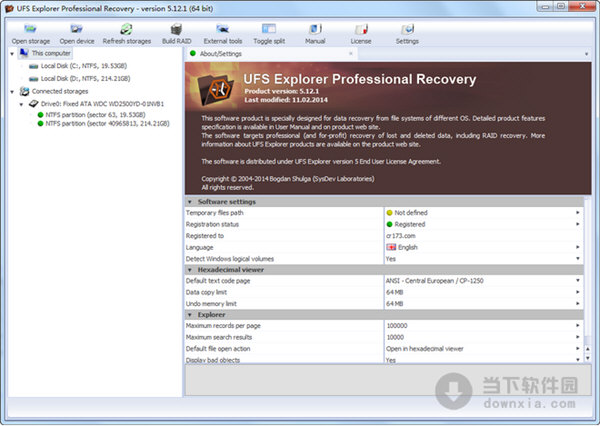Open the Language selection arrow
This screenshot has width=600, height=426.
(578, 247)
